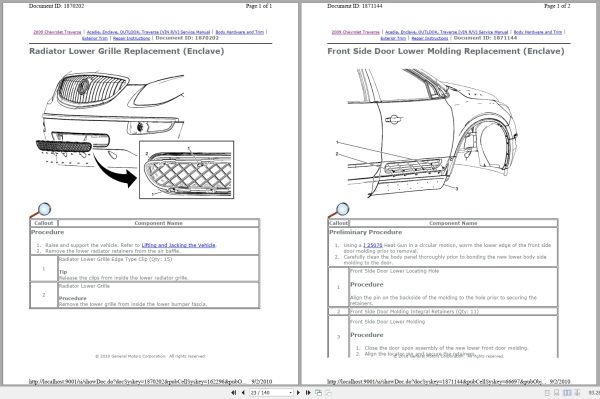This screenshot has height=399, width=600.
Task: Open Service Manual link on left page
Action: (148, 32)
